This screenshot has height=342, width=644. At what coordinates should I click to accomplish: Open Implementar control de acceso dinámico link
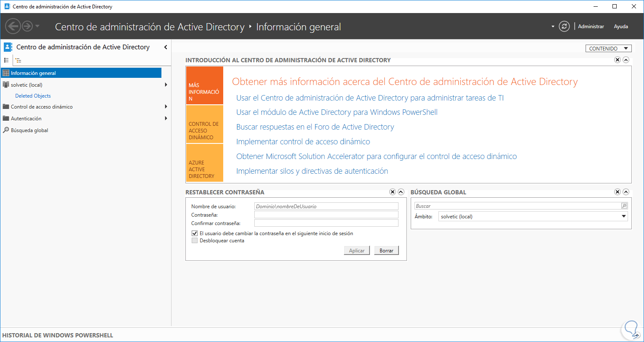tap(303, 142)
